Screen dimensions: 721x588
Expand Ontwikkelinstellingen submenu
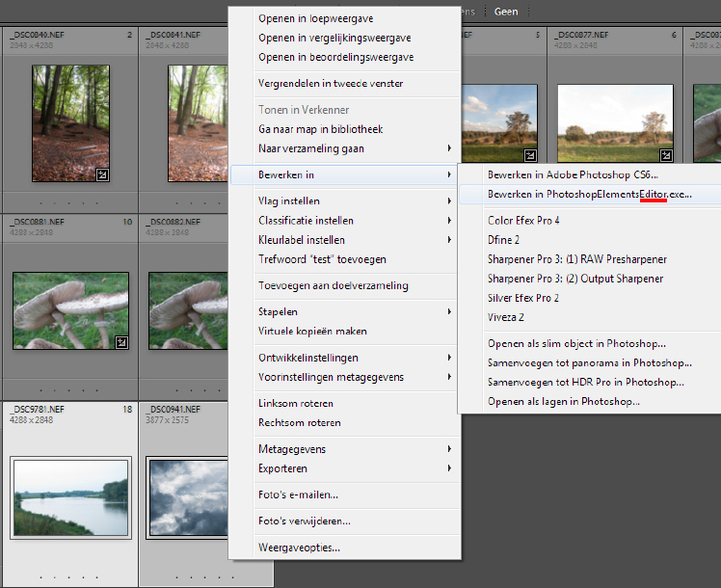pos(345,358)
